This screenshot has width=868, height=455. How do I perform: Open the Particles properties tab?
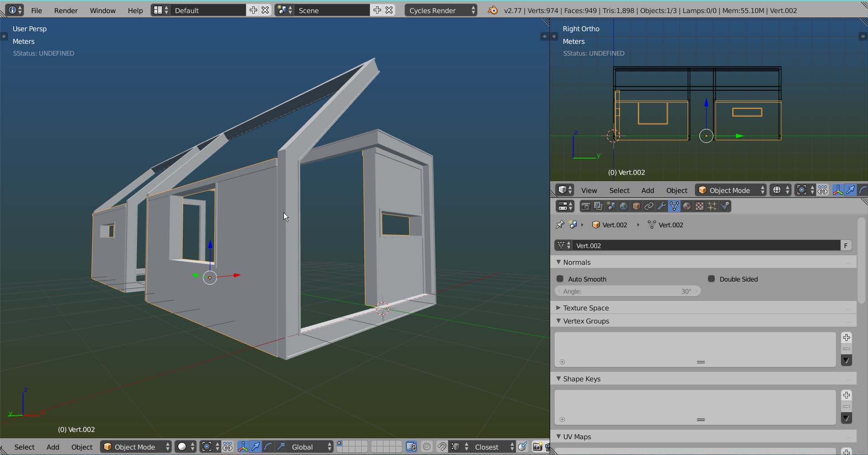pos(712,206)
